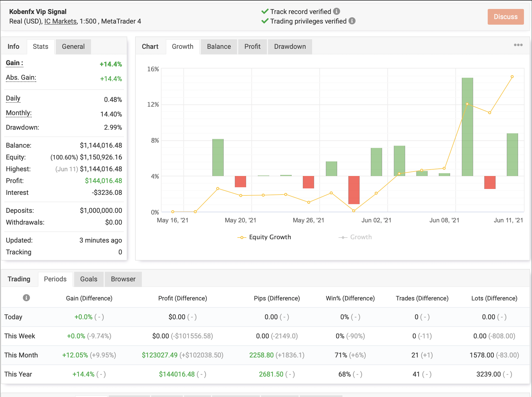The height and width of the screenshot is (397, 532).
Task: Open the Goals tab
Action: (89, 279)
